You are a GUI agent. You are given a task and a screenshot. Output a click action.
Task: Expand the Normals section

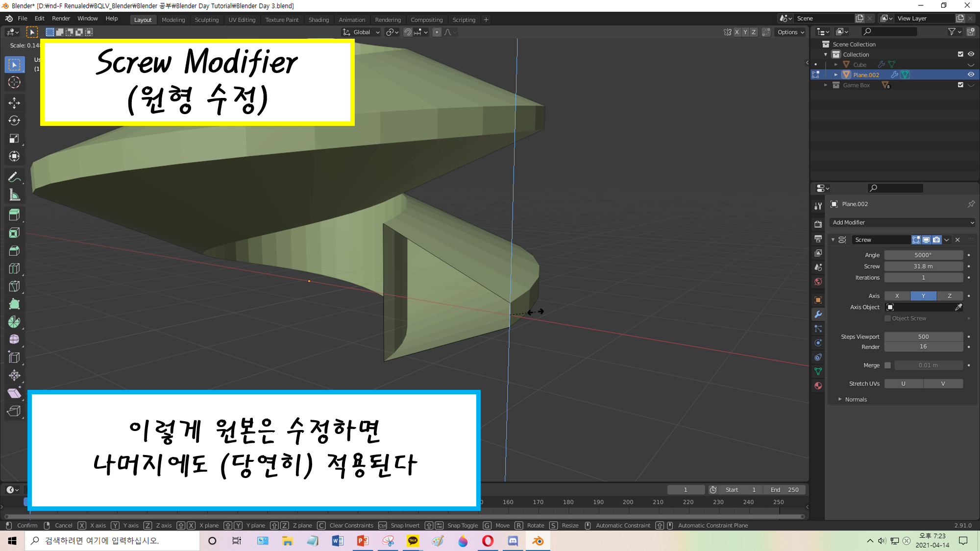pos(855,400)
